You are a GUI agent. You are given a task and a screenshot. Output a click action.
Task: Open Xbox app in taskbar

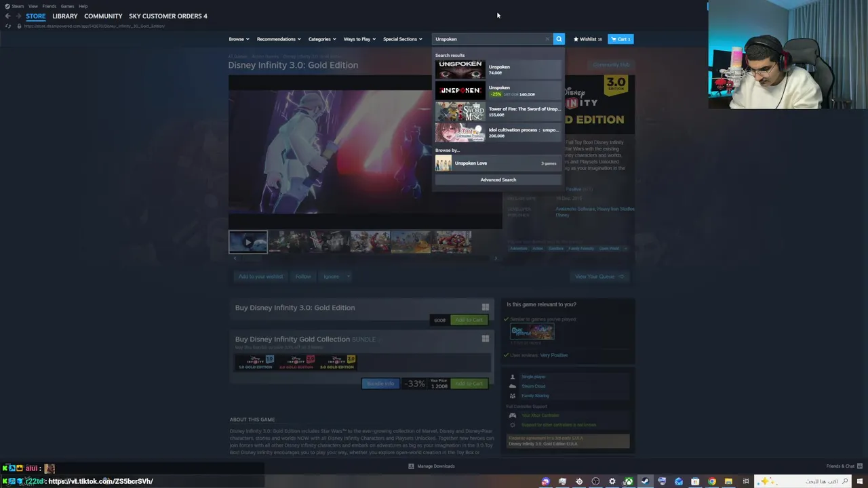[629, 481]
